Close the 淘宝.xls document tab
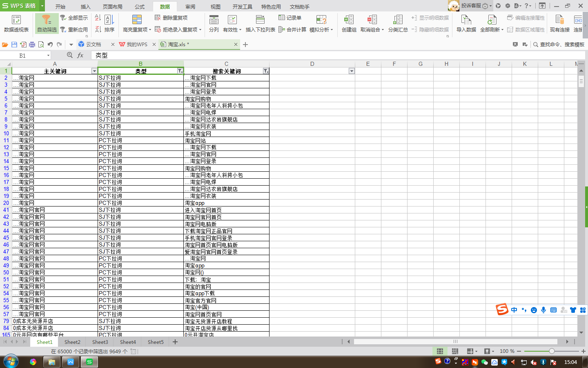Image resolution: width=588 pixels, height=368 pixels. point(236,44)
